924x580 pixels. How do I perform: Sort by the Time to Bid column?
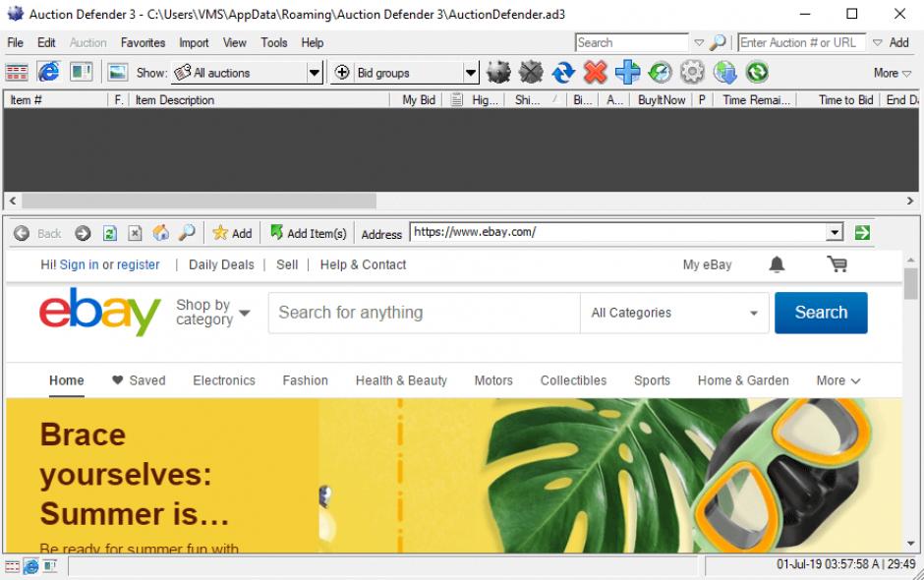pyautogui.click(x=837, y=100)
